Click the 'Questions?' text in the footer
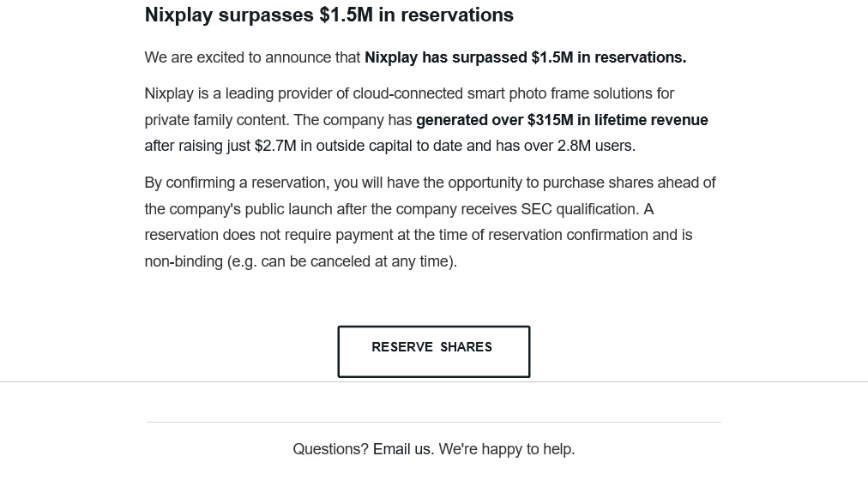The image size is (868, 480). pyautogui.click(x=330, y=449)
